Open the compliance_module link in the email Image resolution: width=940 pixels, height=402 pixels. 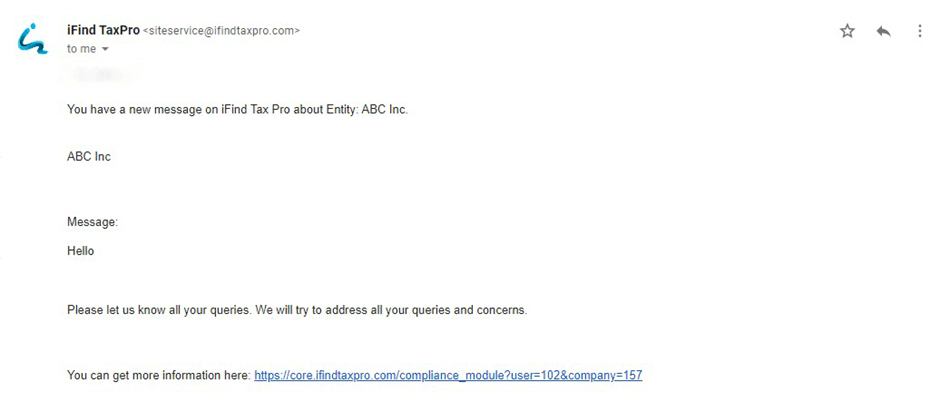448,376
